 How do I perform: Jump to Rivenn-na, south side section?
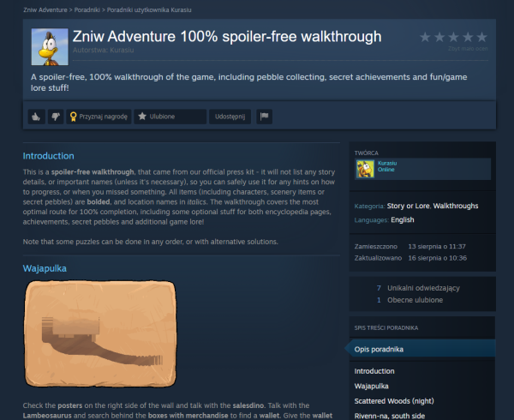tap(390, 416)
